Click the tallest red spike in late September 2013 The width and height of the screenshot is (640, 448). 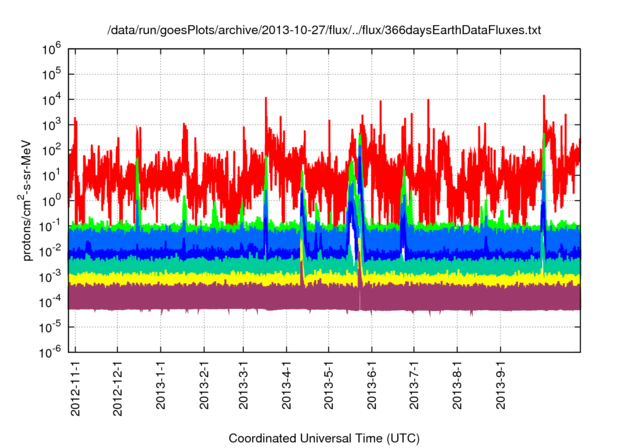click(x=544, y=112)
